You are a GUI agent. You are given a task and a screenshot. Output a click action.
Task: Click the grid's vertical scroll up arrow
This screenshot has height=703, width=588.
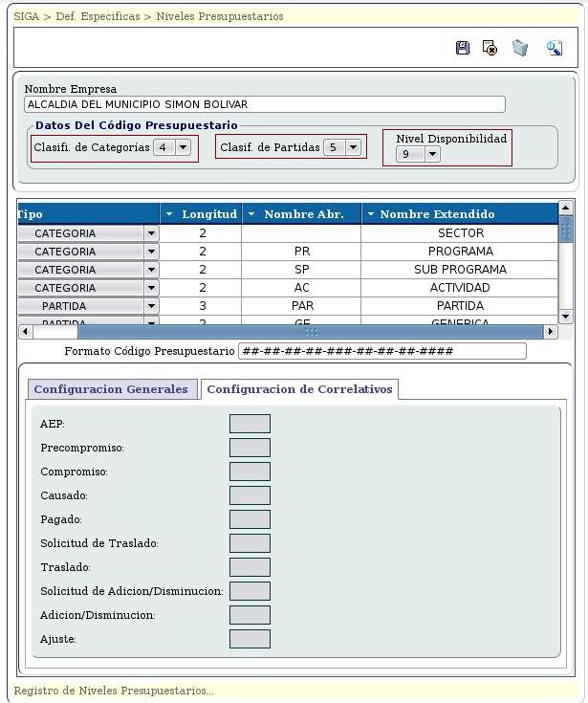[x=565, y=208]
